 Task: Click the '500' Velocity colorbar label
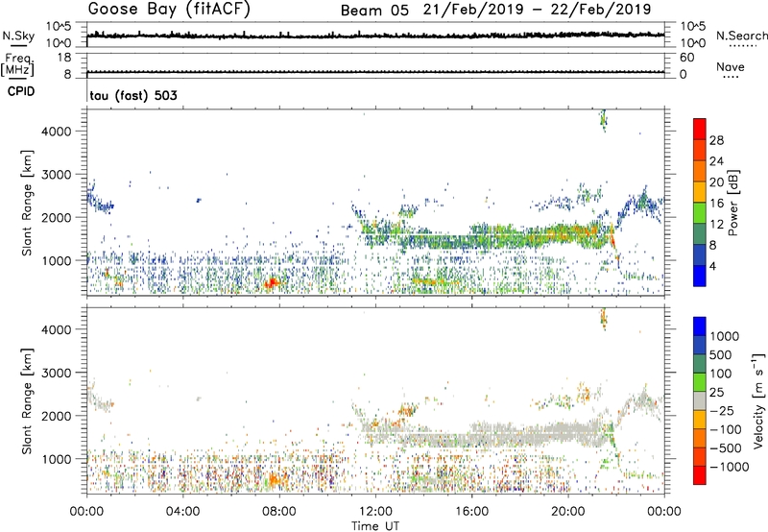(723, 354)
